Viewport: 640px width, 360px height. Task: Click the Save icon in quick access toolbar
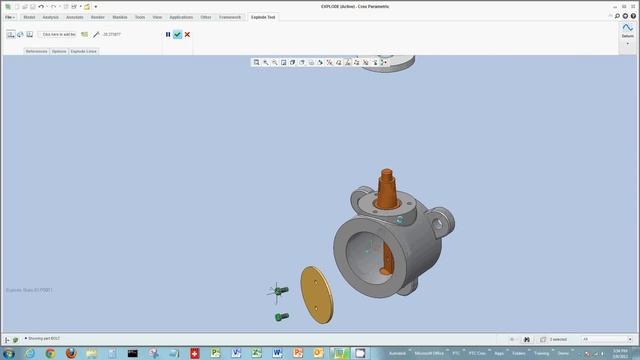[x=33, y=7]
